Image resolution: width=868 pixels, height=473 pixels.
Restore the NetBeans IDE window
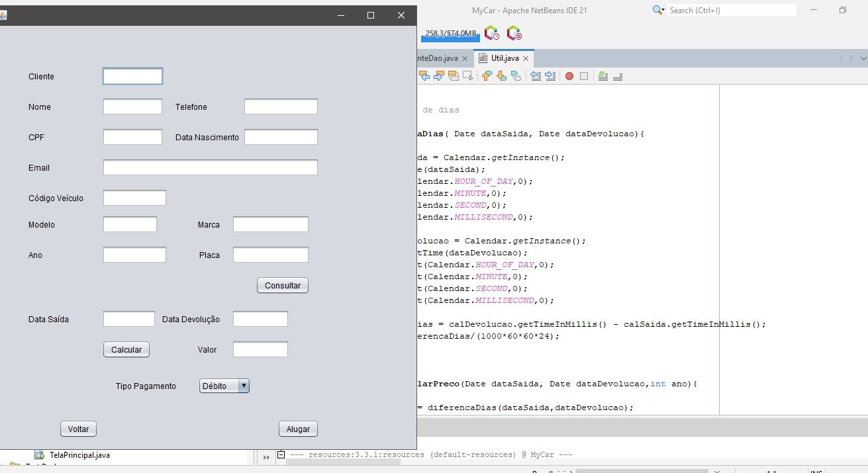tap(843, 10)
